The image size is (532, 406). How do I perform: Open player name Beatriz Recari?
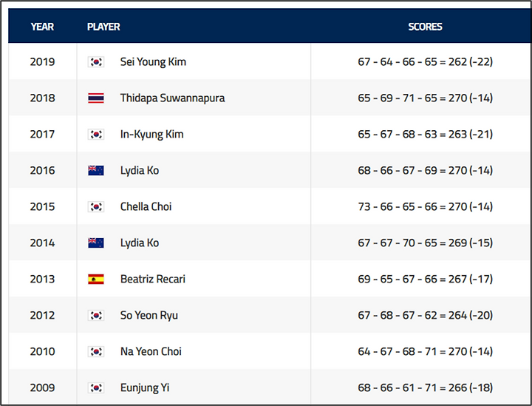coord(153,279)
